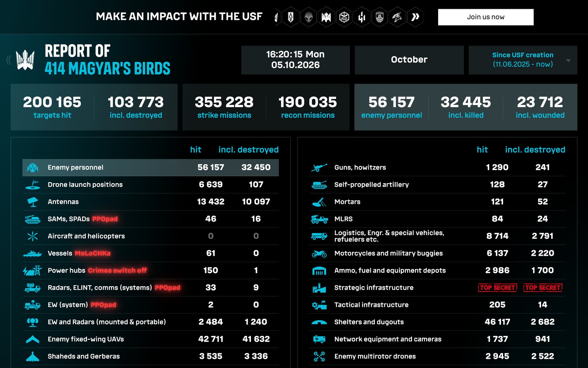Click the Enemy fixed-wing UAVs hit value 42 711
588x368 pixels.
point(211,339)
